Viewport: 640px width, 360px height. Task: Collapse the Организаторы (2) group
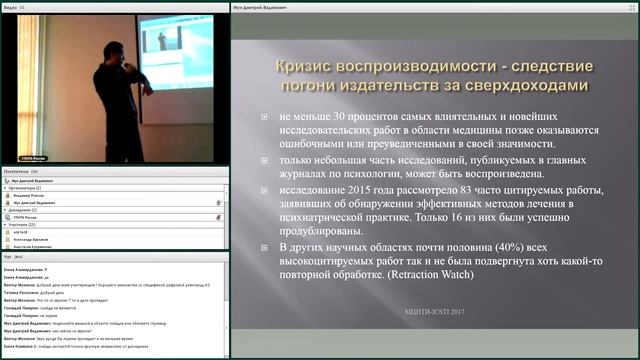(5, 188)
